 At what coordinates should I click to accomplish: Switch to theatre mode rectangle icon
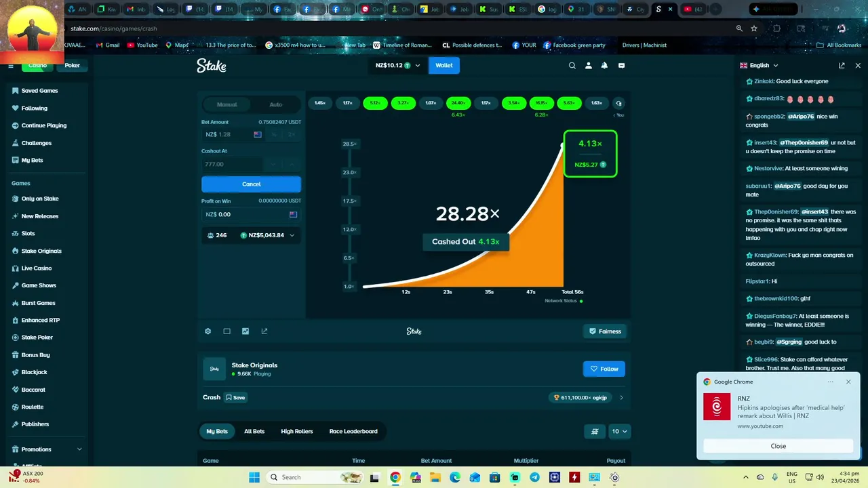point(226,331)
